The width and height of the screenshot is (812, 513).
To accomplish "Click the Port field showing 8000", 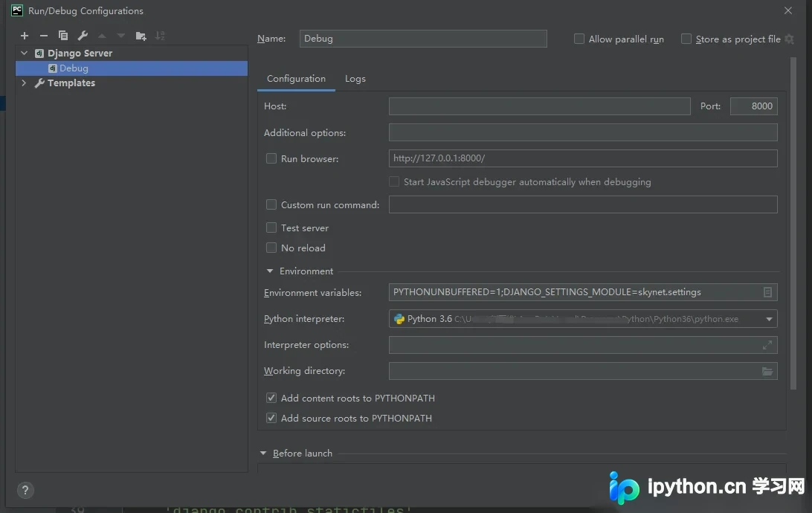I will pyautogui.click(x=753, y=106).
